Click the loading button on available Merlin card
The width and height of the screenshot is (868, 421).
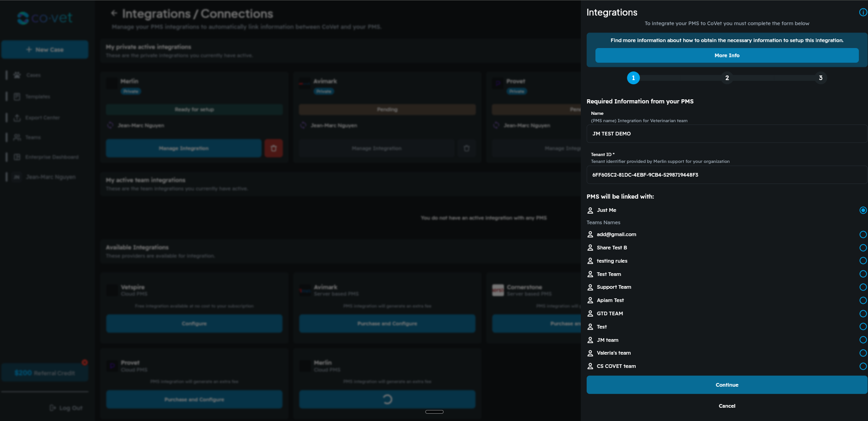coord(387,399)
